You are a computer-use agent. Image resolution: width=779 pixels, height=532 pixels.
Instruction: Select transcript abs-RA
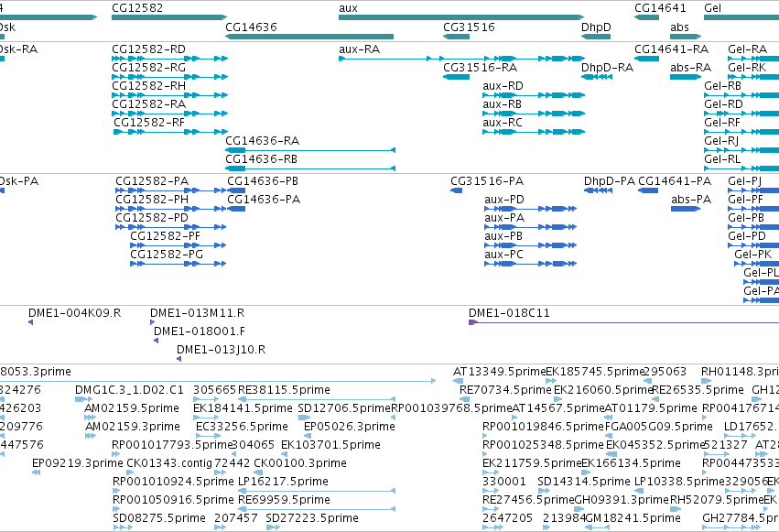[686, 77]
